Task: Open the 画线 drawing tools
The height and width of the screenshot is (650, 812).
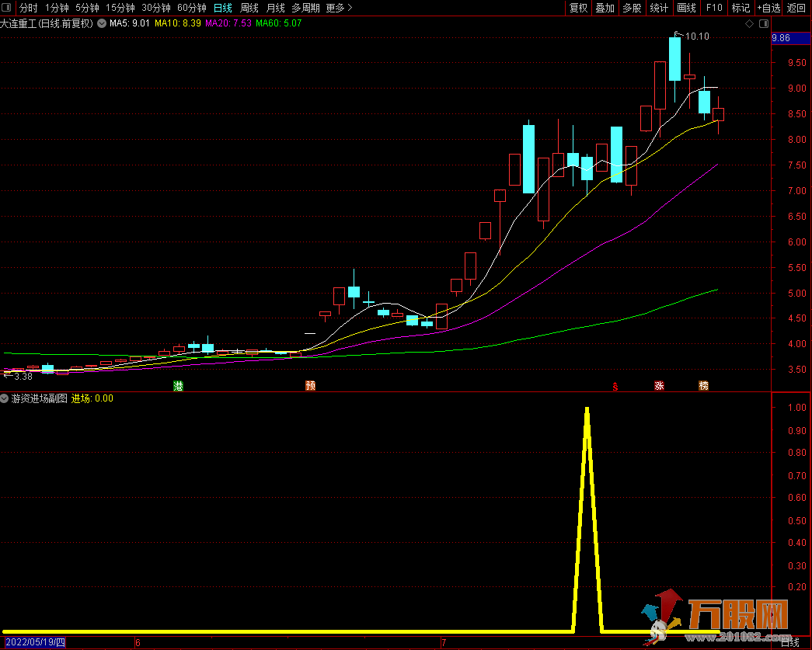Action: pos(686,8)
